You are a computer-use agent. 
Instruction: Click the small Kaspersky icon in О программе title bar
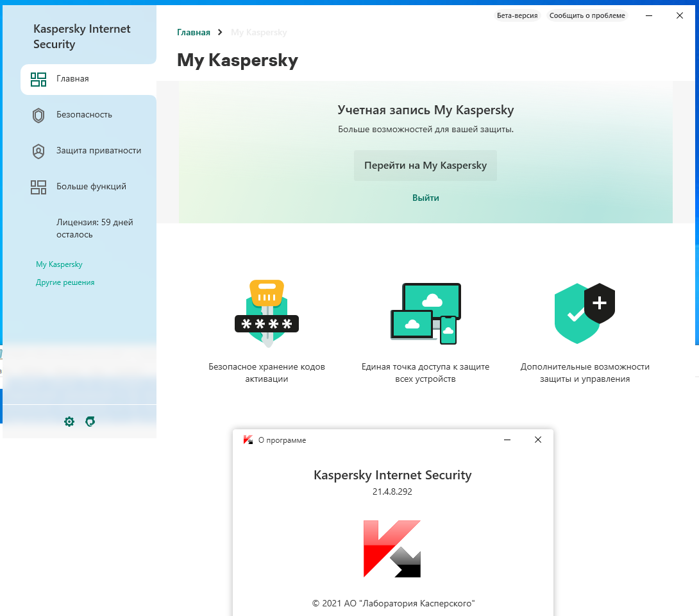(248, 440)
